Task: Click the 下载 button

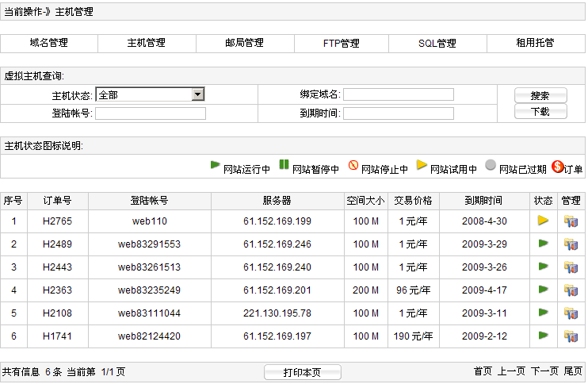Action: pos(540,112)
